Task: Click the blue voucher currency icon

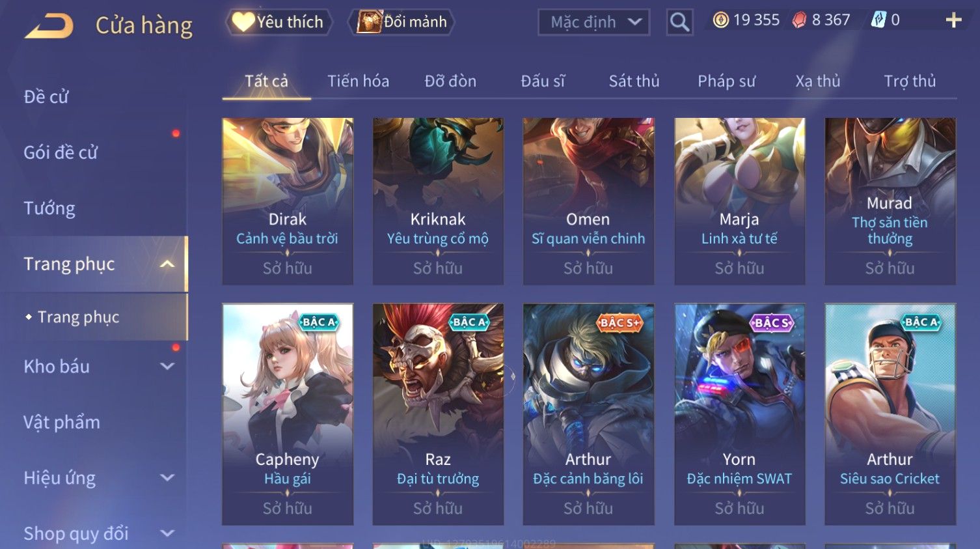Action: coord(878,20)
